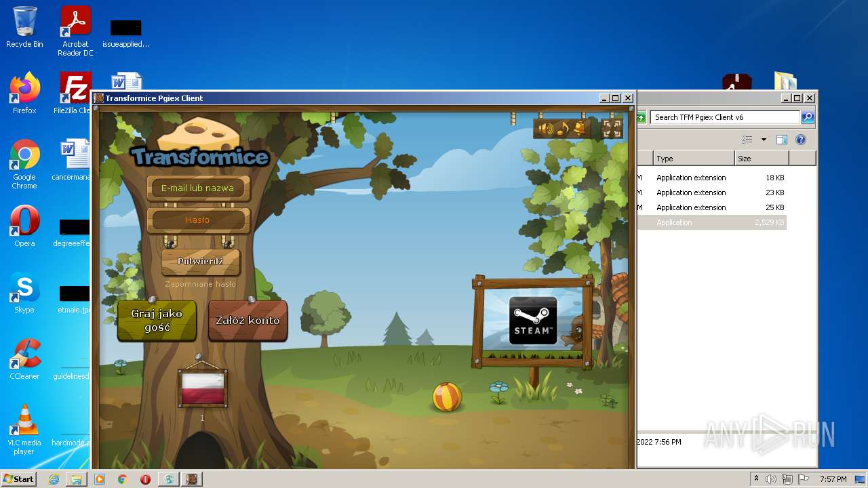Focus Explorer search box TFM Pgiex Client

[724, 117]
